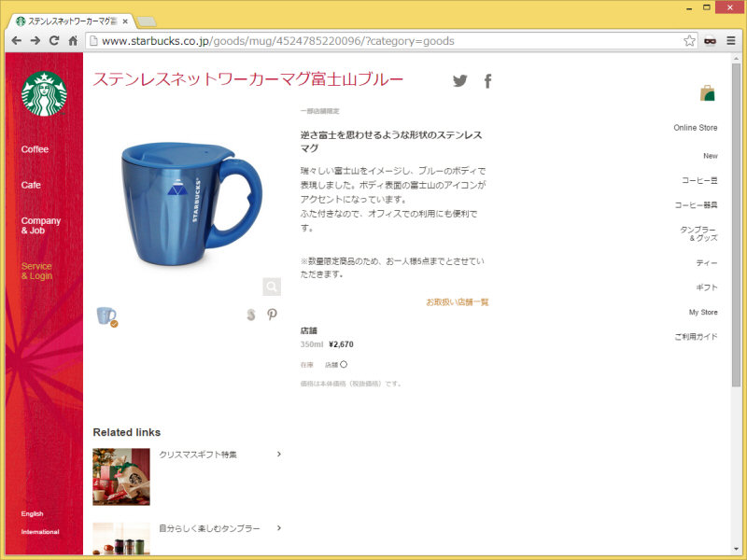Share the mug on Twitter
747x560 pixels.
coord(459,81)
